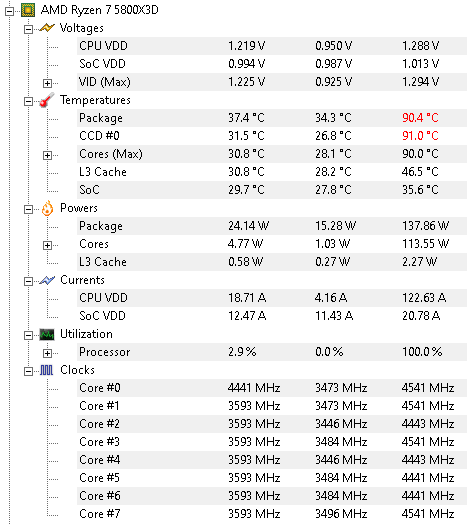The image size is (467, 525).
Task: Collapse the Clocks section
Action: click(28, 371)
